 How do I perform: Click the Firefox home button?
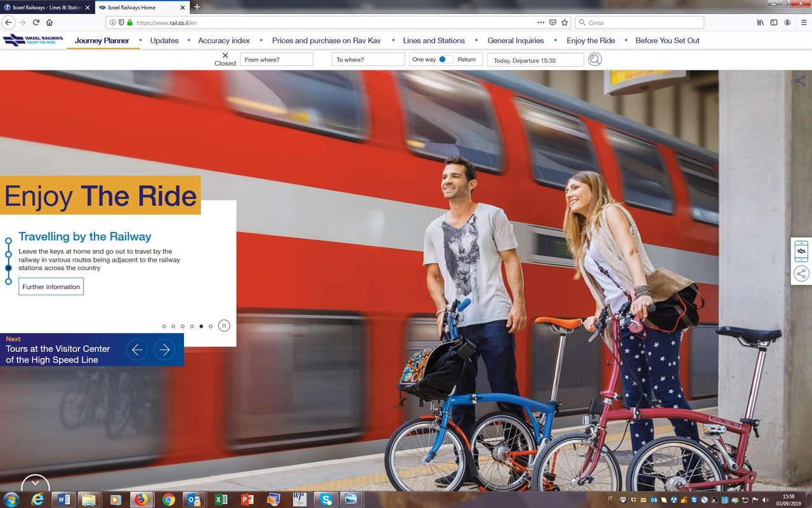[49, 22]
